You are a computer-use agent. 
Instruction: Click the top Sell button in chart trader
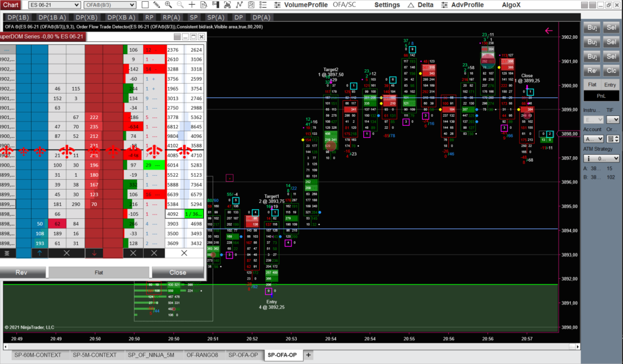[x=611, y=27]
